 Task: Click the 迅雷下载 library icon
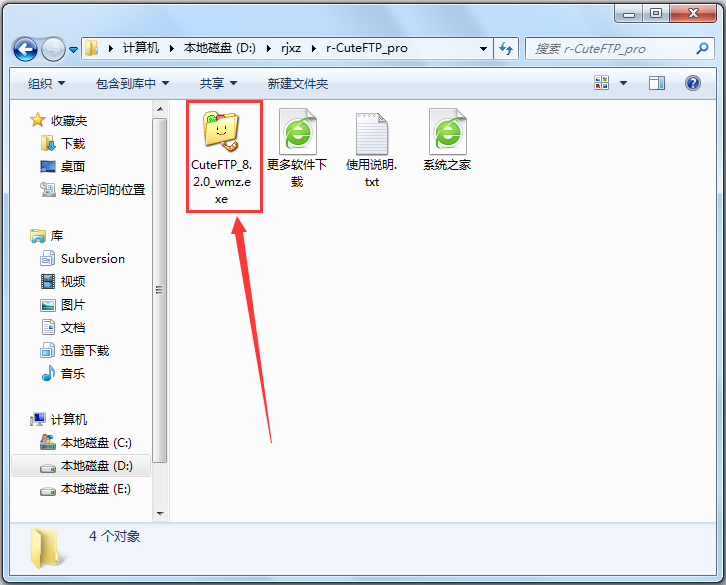pyautogui.click(x=48, y=351)
